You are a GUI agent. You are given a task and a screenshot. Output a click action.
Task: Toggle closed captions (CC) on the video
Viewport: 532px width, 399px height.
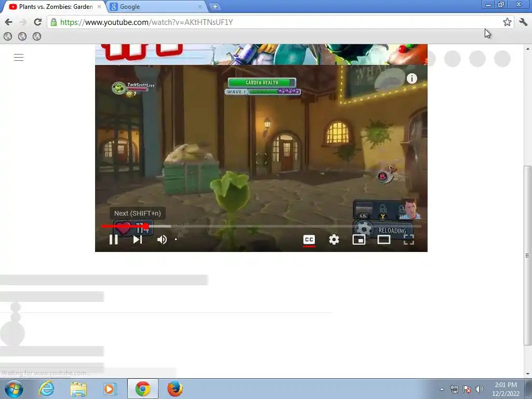tap(309, 240)
